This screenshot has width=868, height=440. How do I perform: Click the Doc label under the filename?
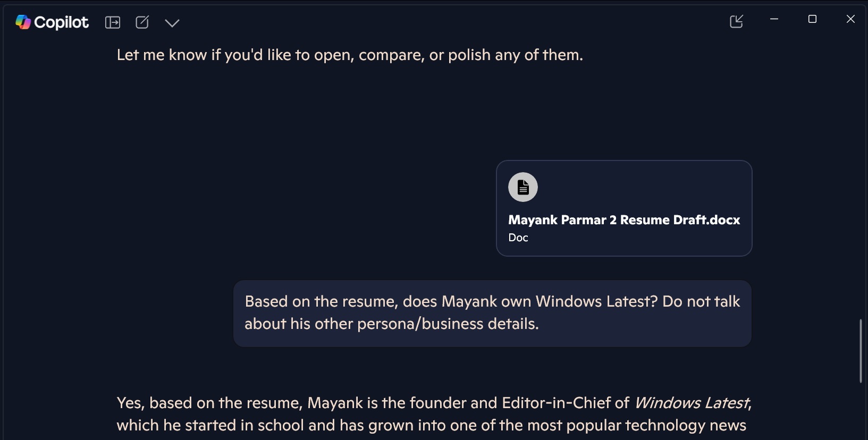518,238
